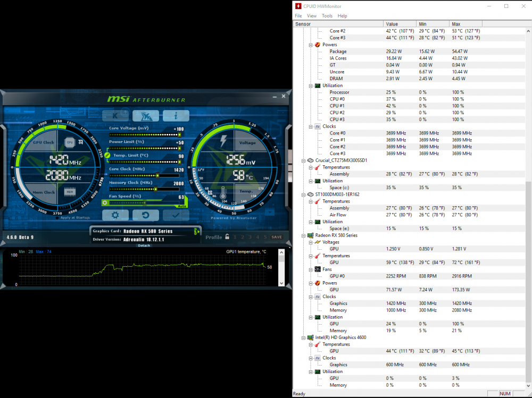Open fan settings gear beside Fan Speed
The image size is (532, 398).
pyautogui.click(x=104, y=203)
